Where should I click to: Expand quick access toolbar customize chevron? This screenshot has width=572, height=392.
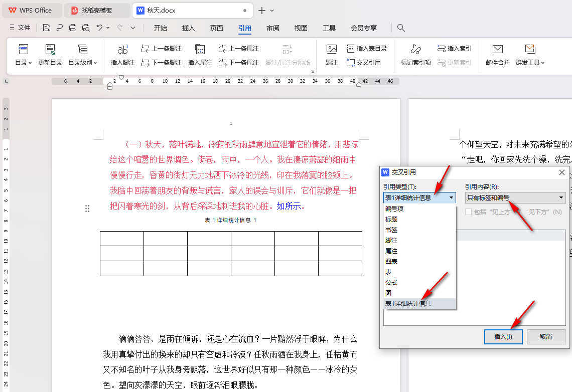pos(133,28)
